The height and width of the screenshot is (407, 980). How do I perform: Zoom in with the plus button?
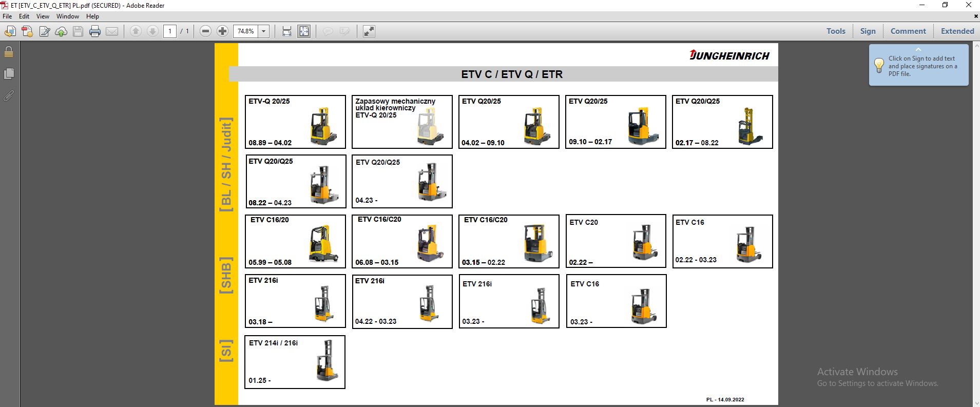tap(222, 31)
